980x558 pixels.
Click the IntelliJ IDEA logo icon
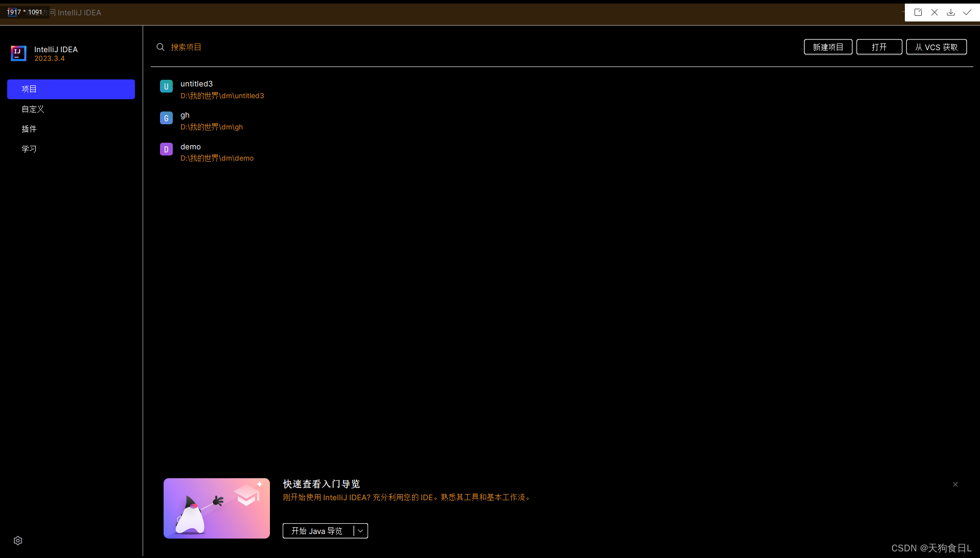[18, 53]
